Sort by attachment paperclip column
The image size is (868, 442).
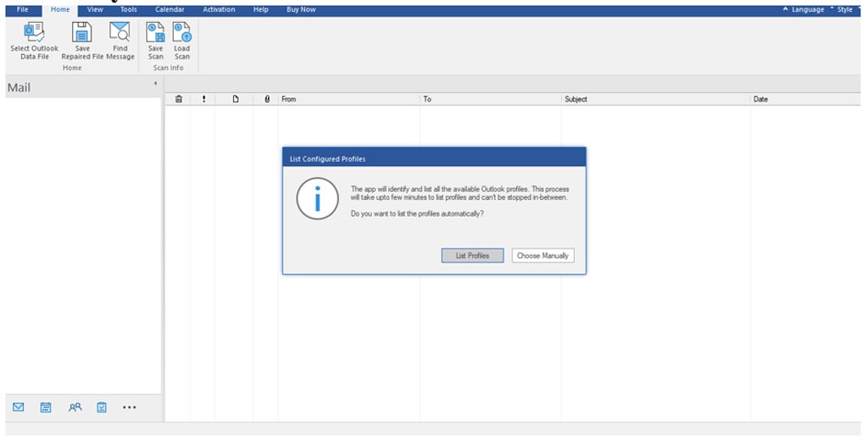(267, 99)
